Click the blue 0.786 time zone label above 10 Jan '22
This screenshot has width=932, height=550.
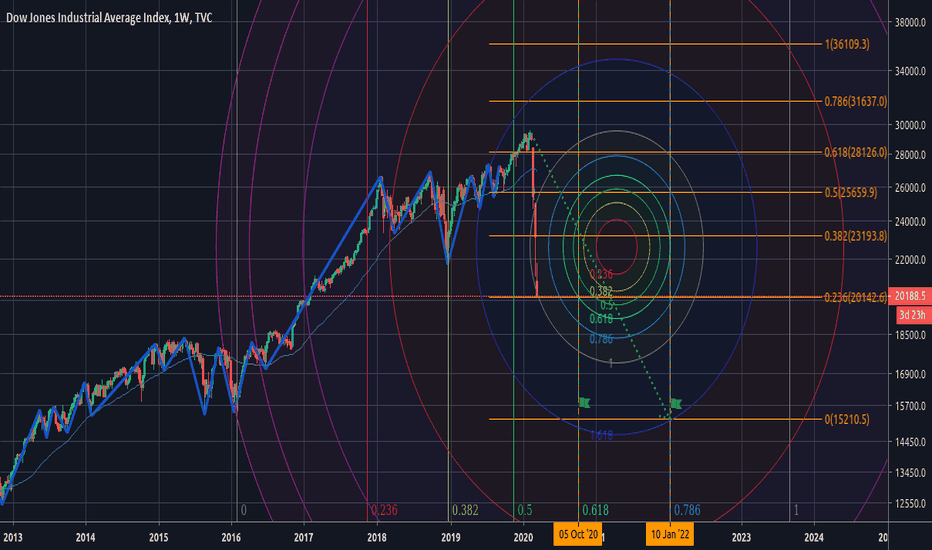click(687, 510)
